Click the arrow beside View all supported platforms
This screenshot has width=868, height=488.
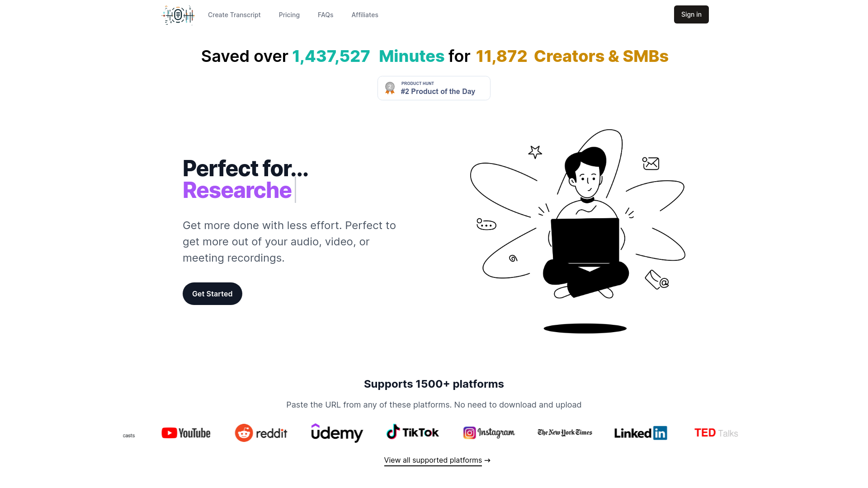[487, 460]
